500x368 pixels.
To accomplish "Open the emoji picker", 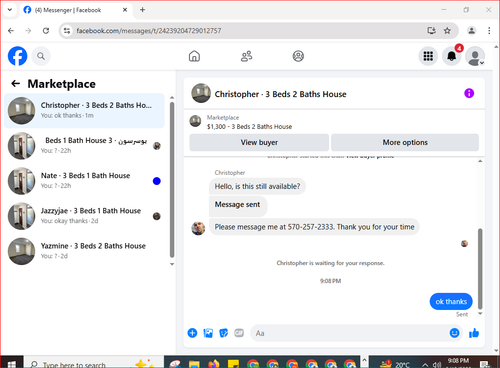I will [x=454, y=333].
